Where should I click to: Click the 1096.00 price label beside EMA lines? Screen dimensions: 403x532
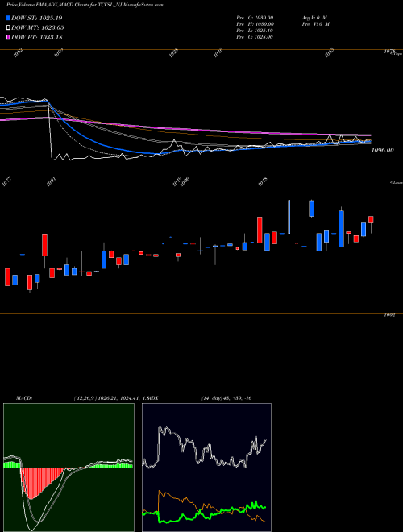point(383,150)
